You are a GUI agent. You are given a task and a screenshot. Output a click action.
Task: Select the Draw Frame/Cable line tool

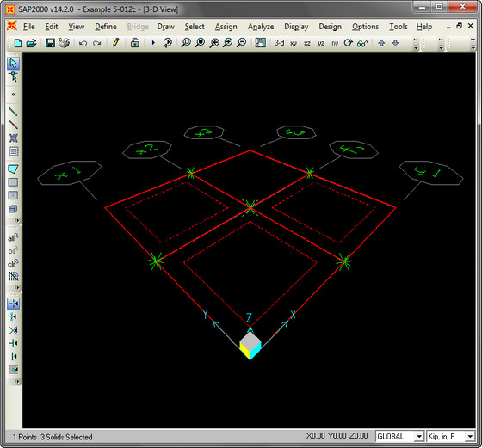pos(13,112)
